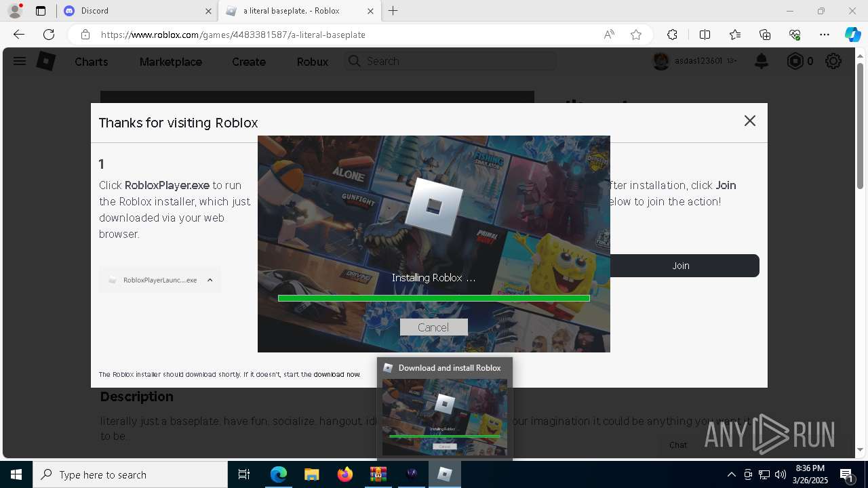Select the Roblox installer taskbar icon
This screenshot has height=488, width=868.
445,474
